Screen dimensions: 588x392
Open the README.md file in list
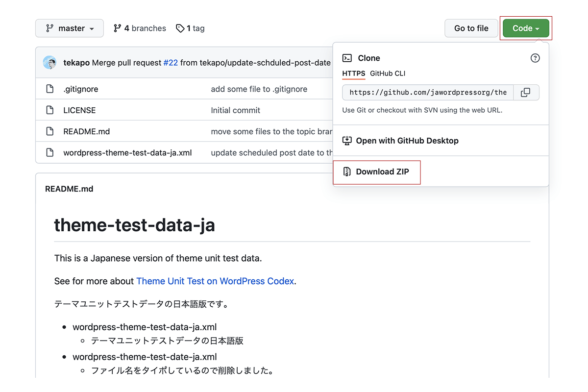[87, 131]
